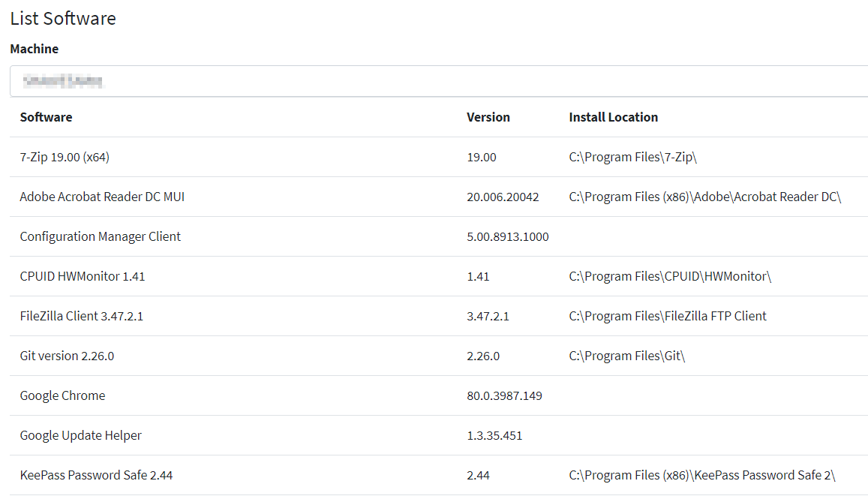Select Git version 2.26.0 entry

67,356
